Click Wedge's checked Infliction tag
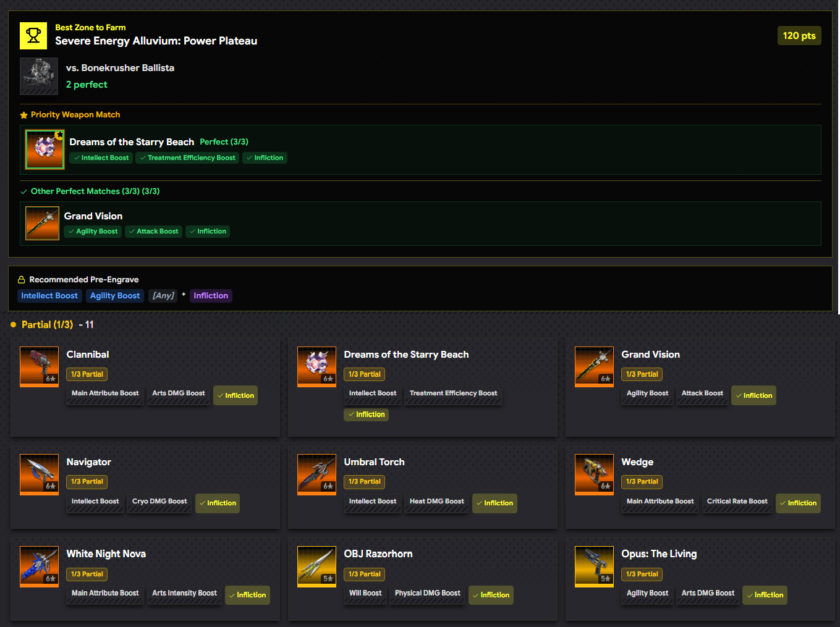 798,503
